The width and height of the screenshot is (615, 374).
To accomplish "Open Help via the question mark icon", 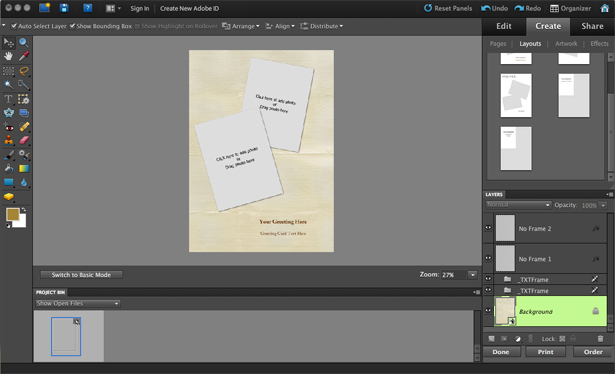I will point(87,8).
